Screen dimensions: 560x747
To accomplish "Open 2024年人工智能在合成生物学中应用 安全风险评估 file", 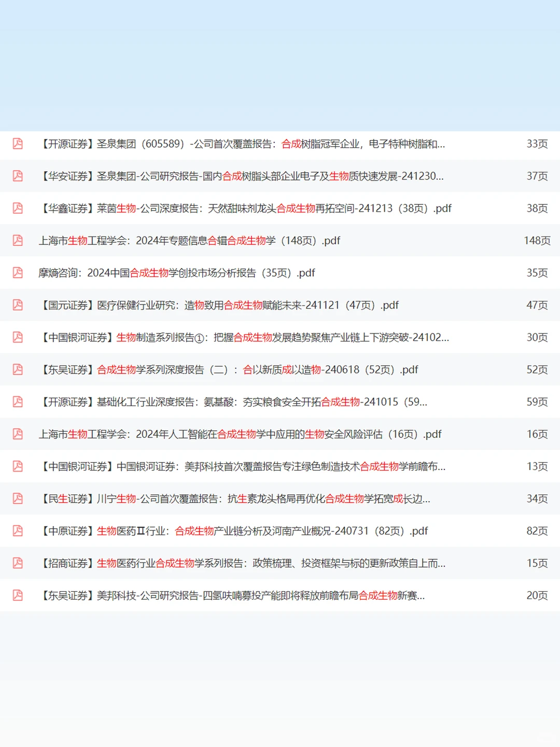I will click(240, 434).
